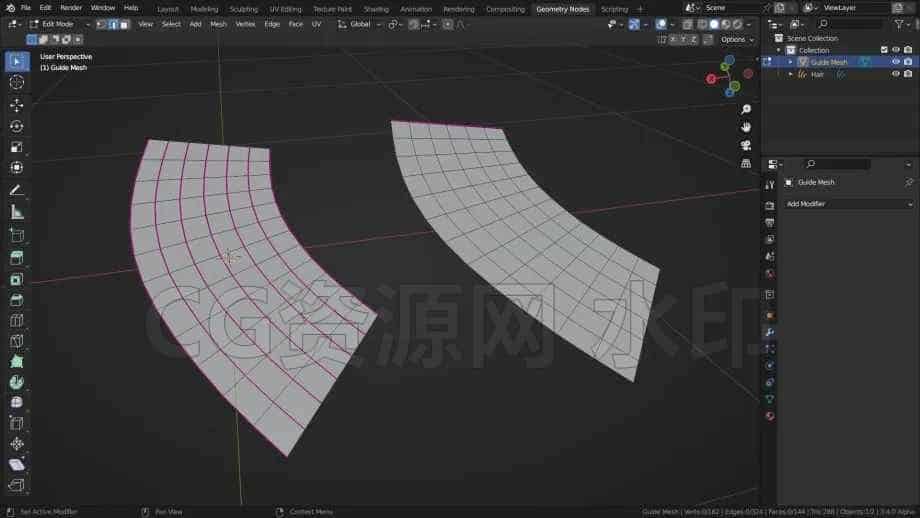Open the Render properties tab
The image size is (920, 518).
pos(770,206)
